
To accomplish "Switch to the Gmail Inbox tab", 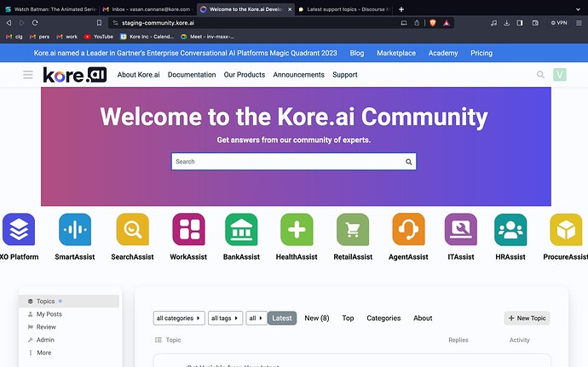I will tap(148, 9).
